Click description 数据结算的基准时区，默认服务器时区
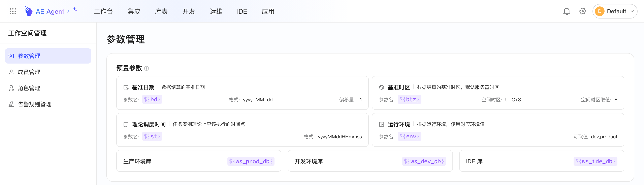The image size is (644, 185). point(458,87)
